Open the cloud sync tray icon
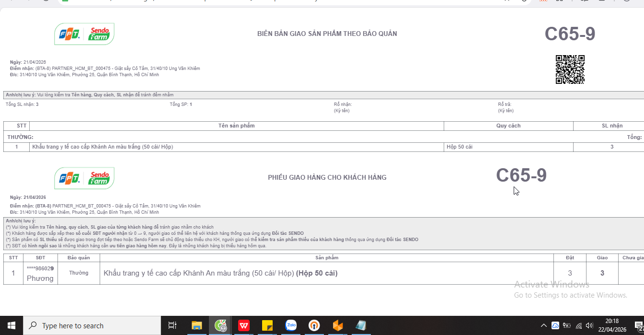 point(555,325)
